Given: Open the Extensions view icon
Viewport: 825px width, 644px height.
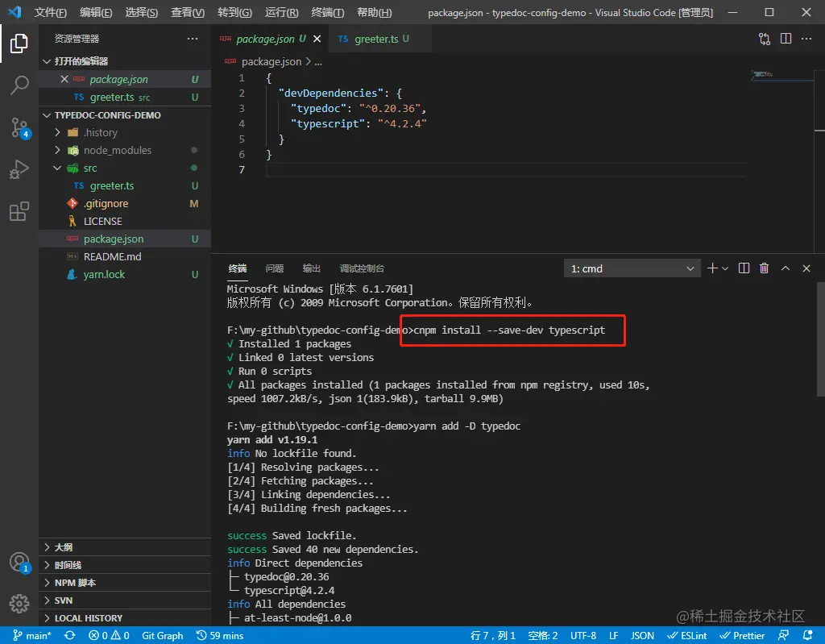Looking at the screenshot, I should [x=19, y=212].
